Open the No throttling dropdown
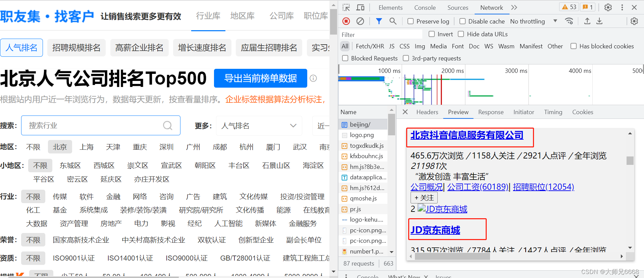This screenshot has width=644, height=278. (x=533, y=21)
